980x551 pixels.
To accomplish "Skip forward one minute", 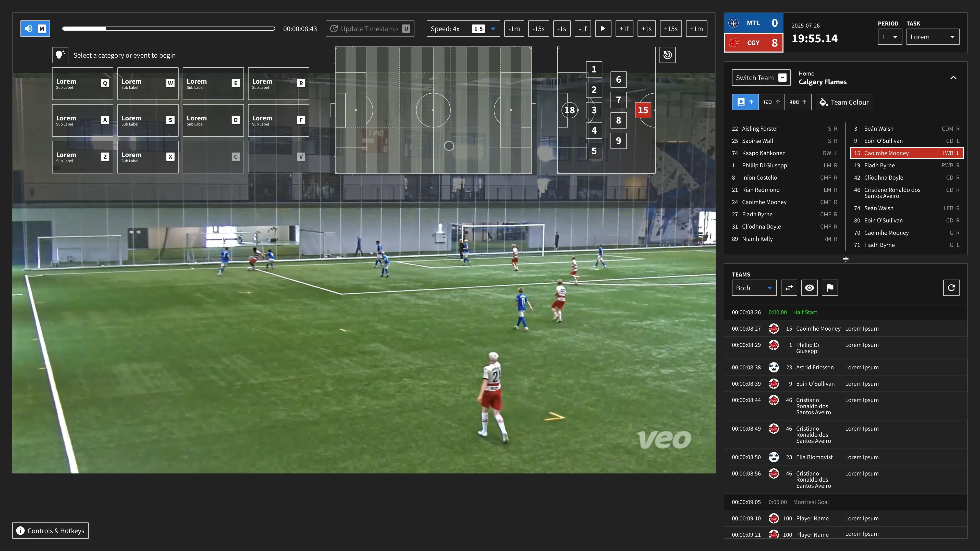I will point(696,29).
